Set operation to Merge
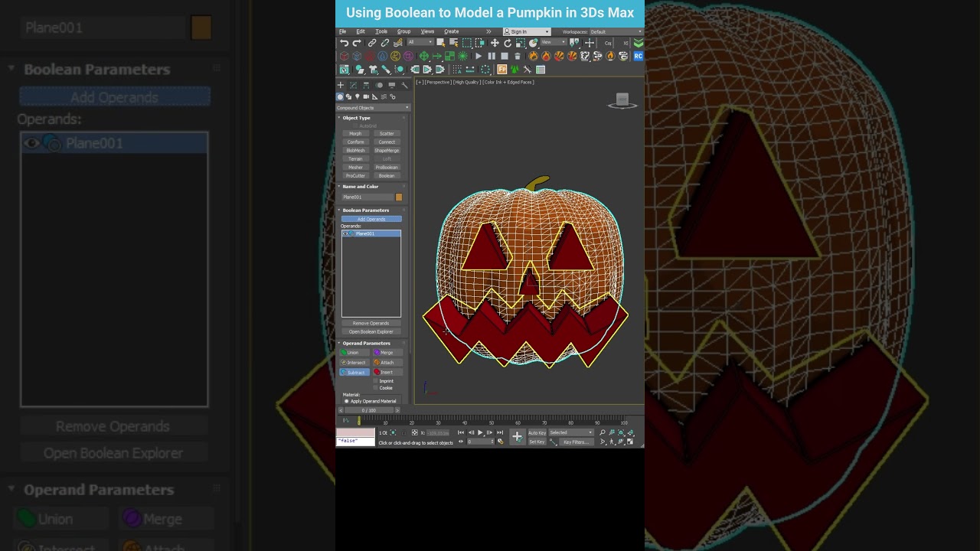Image resolution: width=980 pixels, height=551 pixels. coord(387,353)
